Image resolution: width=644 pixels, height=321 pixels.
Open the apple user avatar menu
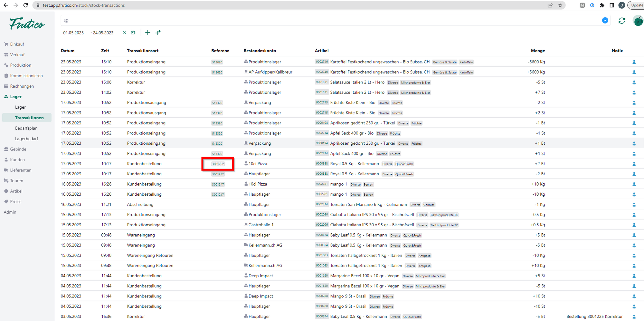(x=638, y=21)
